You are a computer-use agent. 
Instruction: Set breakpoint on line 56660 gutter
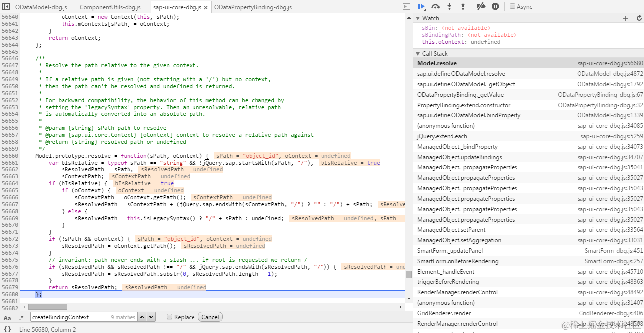point(10,156)
